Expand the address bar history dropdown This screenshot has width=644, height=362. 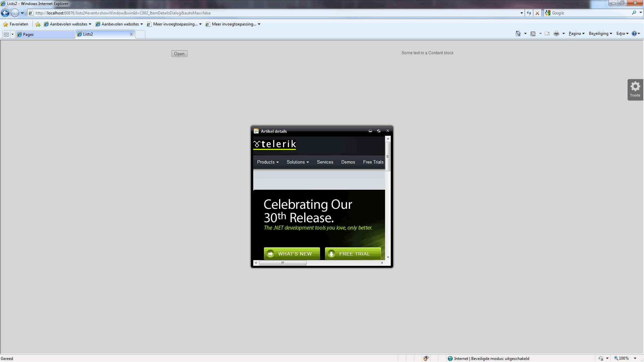(x=522, y=13)
